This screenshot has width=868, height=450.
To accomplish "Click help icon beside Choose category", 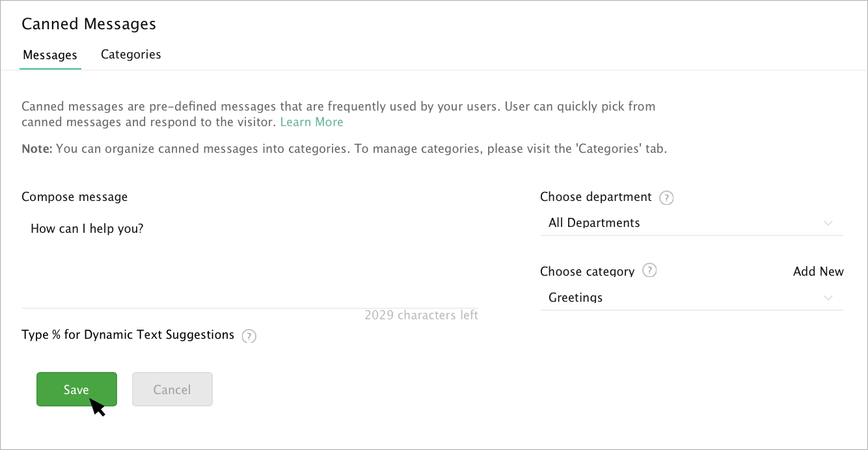I will click(x=649, y=271).
